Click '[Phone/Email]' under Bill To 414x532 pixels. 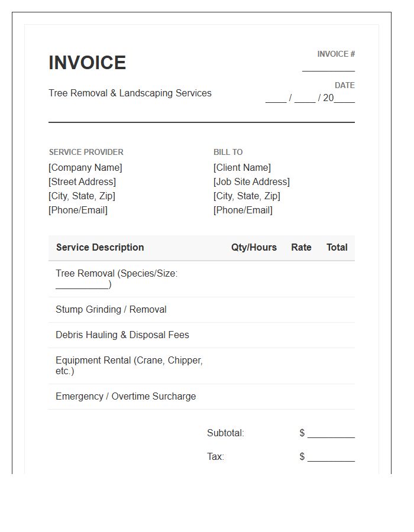[x=243, y=210]
